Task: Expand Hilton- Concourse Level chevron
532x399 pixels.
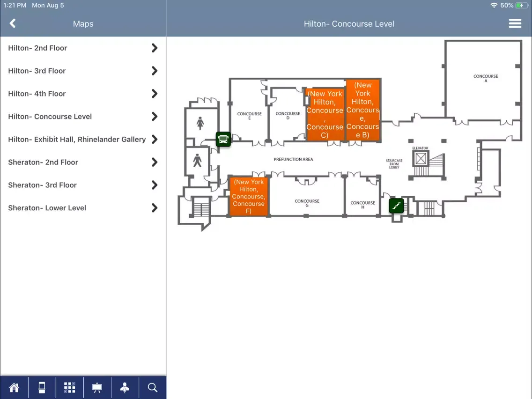Action: click(155, 116)
